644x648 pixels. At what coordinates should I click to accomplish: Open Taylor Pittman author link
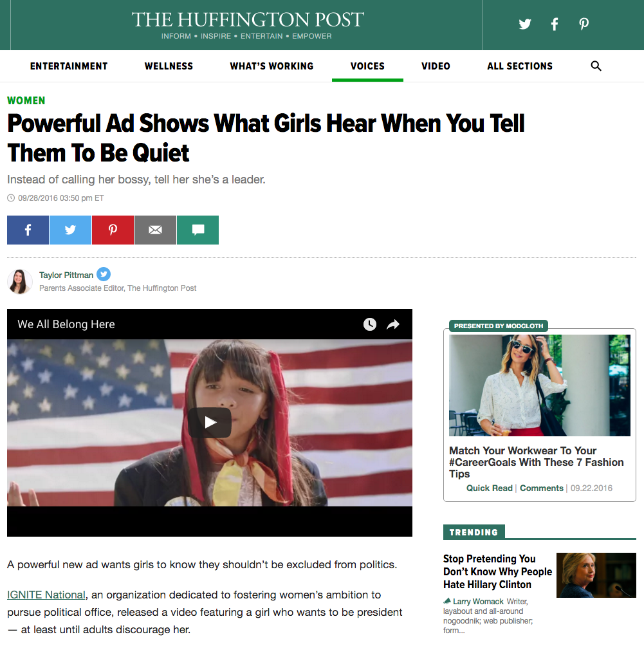click(x=66, y=275)
